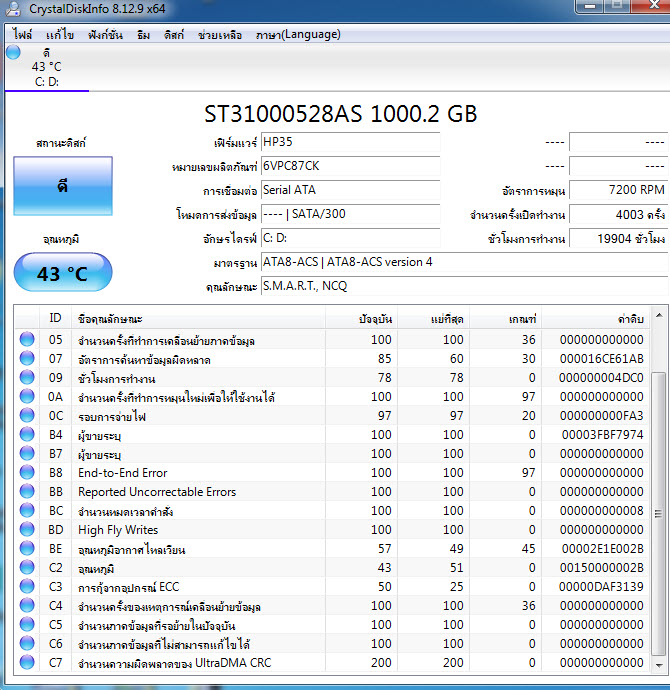The image size is (670, 690).
Task: Select the C: D: disk status orb
Action: (13, 53)
